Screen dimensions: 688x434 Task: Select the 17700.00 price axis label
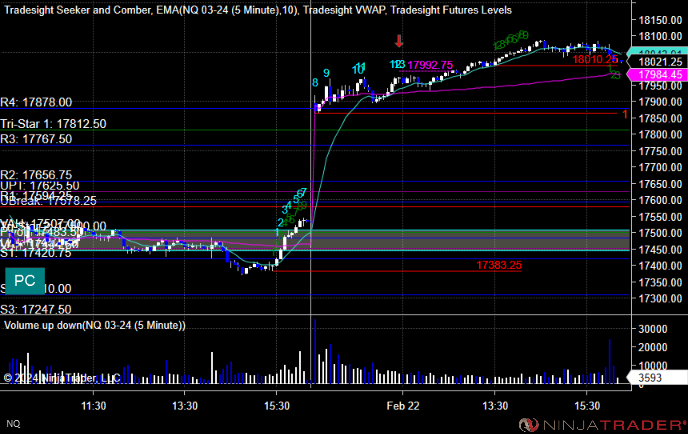tap(660, 167)
